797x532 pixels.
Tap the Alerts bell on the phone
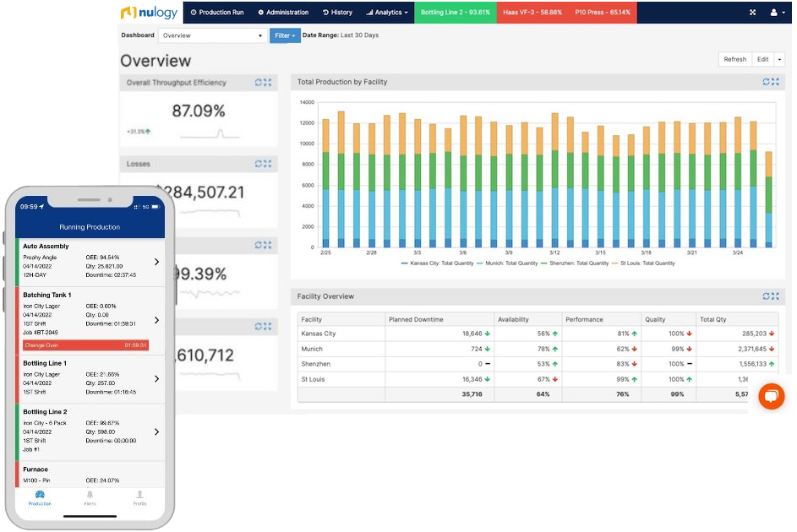click(x=90, y=497)
